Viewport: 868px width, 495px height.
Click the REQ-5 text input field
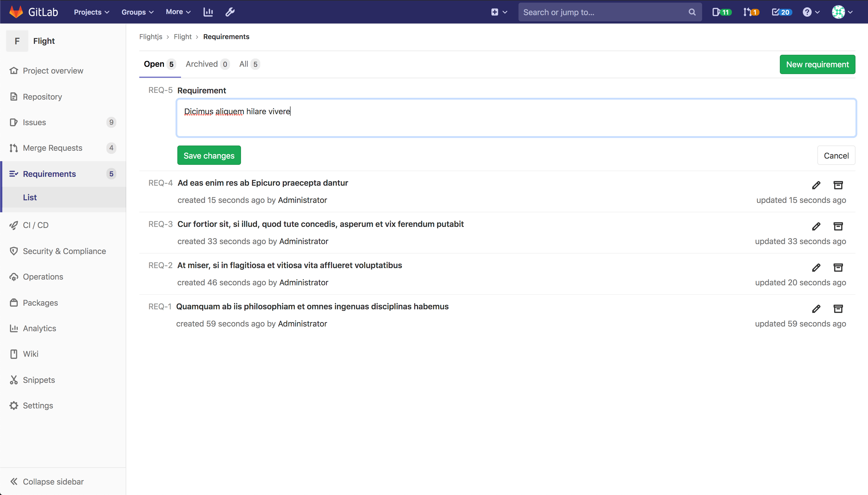pyautogui.click(x=516, y=117)
